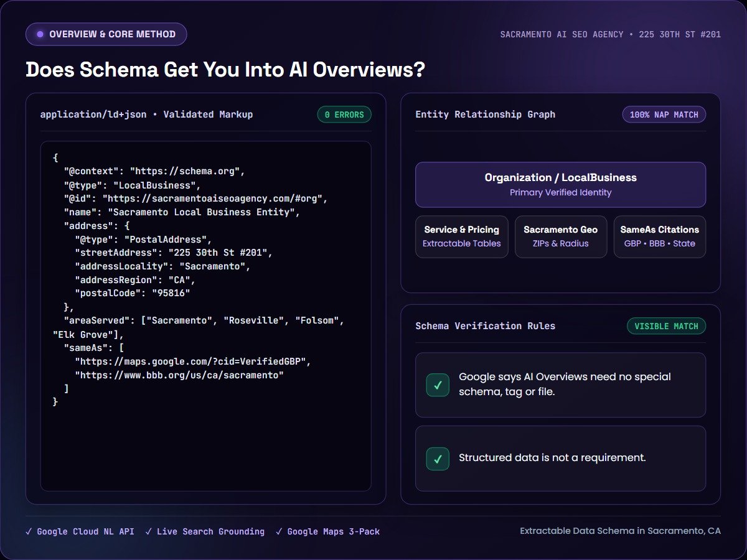Click the Extractable Tables subtitle
Image resolution: width=747 pixels, height=560 pixels.
(462, 243)
